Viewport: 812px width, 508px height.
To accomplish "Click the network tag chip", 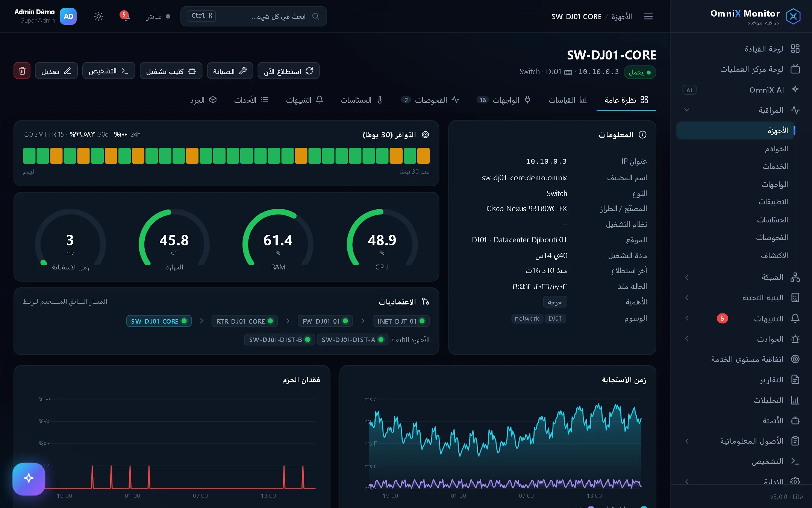I will click(527, 319).
